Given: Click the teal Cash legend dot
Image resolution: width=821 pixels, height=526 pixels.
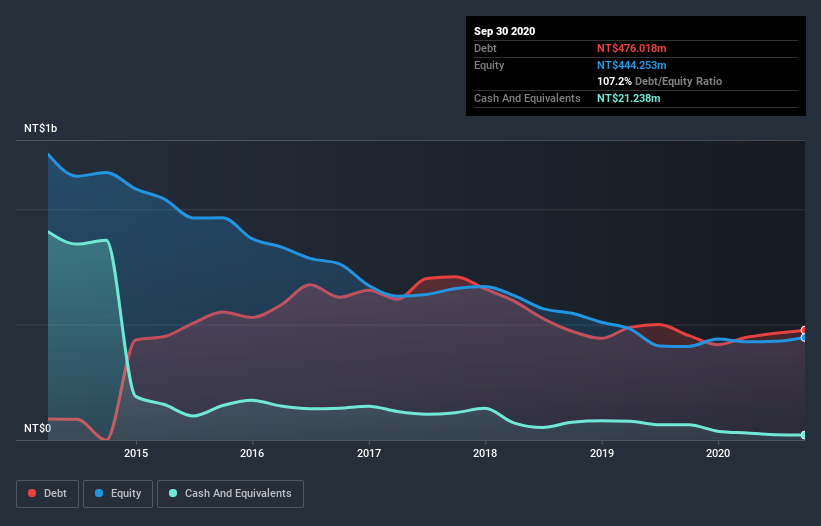Looking at the screenshot, I should tap(173, 493).
